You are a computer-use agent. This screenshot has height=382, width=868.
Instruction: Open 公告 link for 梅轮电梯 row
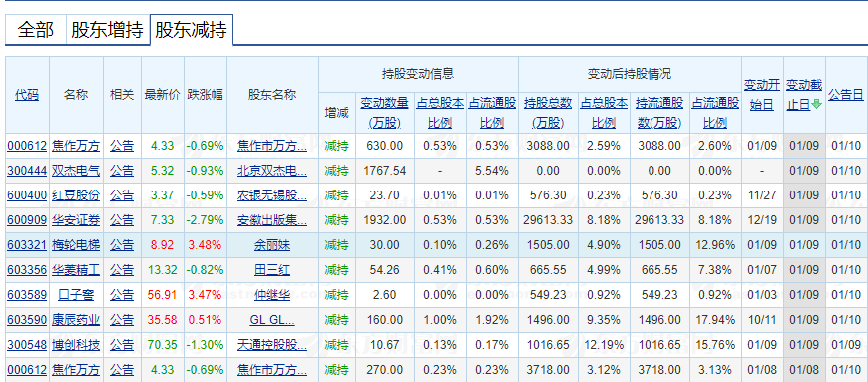(x=122, y=245)
